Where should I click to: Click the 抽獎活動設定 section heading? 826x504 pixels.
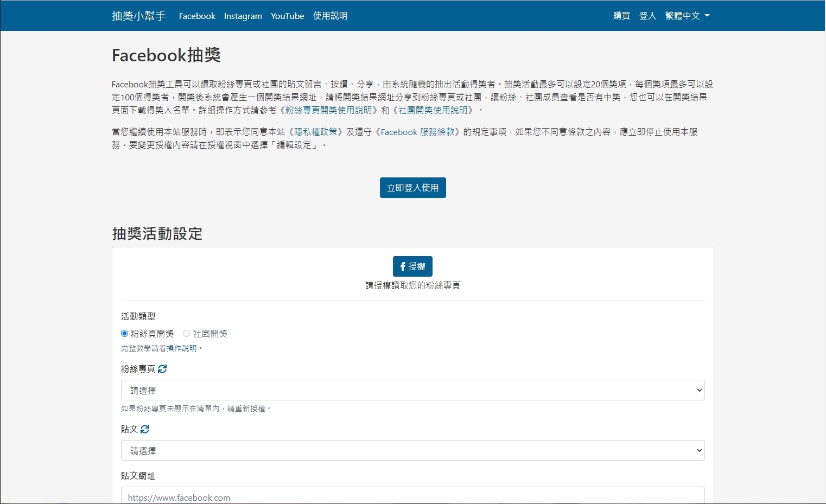click(157, 233)
